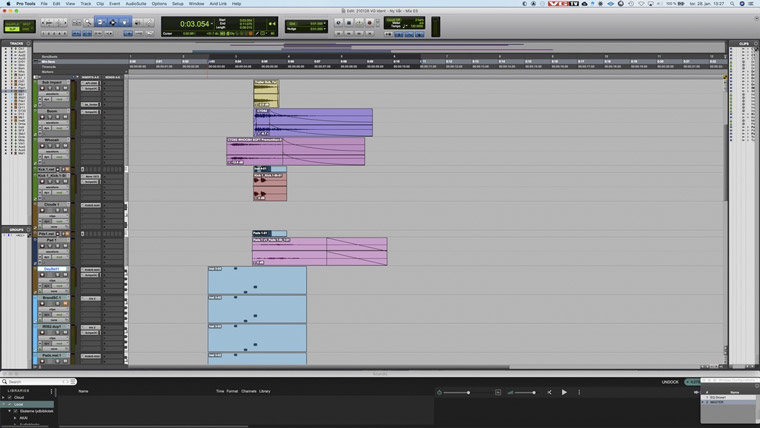This screenshot has height=428, width=760.
Task: Open the Pro Tools application menu
Action: [26, 3]
